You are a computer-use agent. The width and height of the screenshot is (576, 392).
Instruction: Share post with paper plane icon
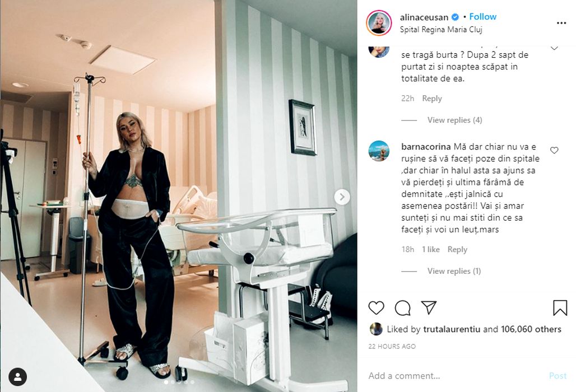[x=429, y=307]
